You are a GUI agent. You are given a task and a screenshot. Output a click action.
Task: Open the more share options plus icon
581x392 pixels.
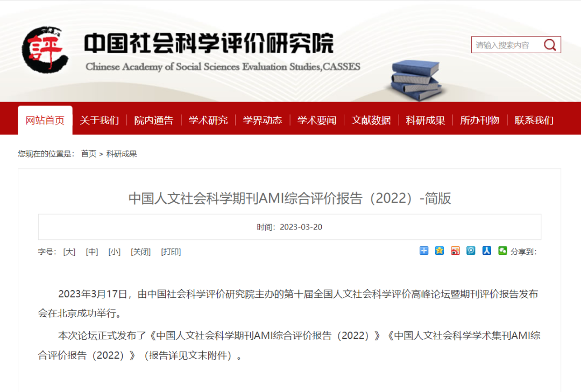click(424, 251)
